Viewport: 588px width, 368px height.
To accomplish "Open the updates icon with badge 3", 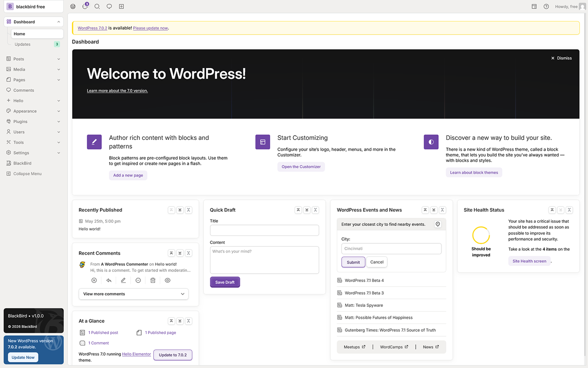I will [85, 6].
